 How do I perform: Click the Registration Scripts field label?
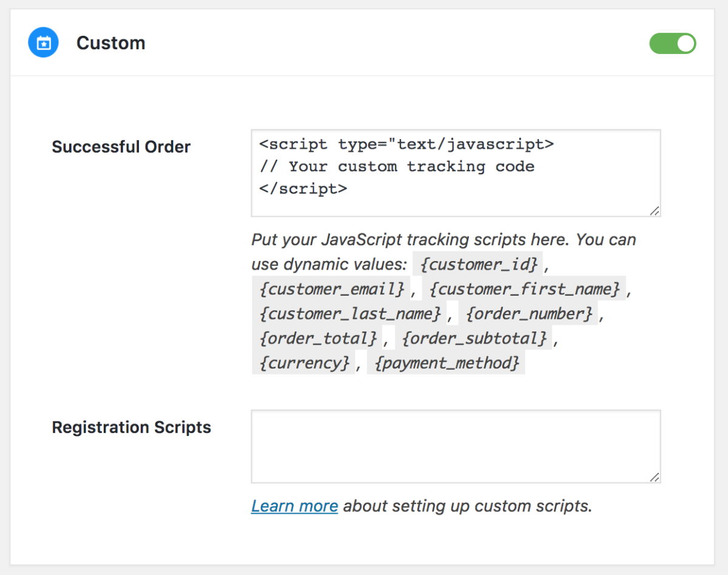pos(132,427)
